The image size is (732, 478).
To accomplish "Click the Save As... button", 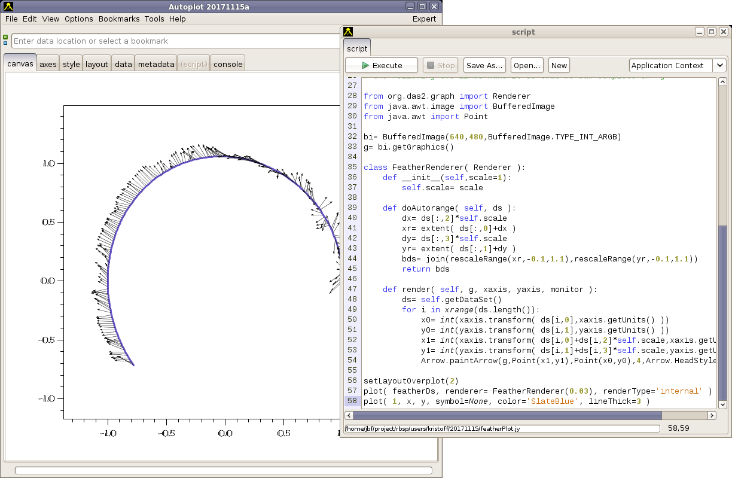I will (x=485, y=66).
